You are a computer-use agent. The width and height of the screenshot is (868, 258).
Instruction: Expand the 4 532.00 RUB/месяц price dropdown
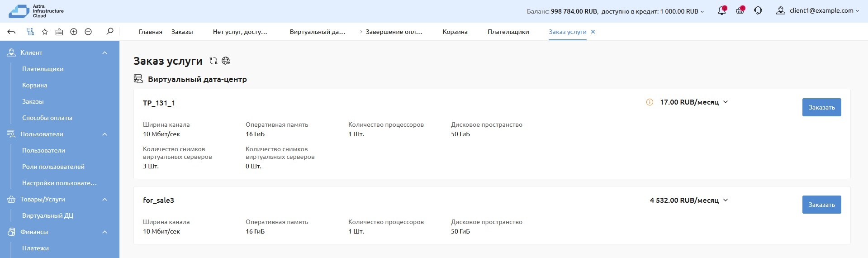[726, 200]
